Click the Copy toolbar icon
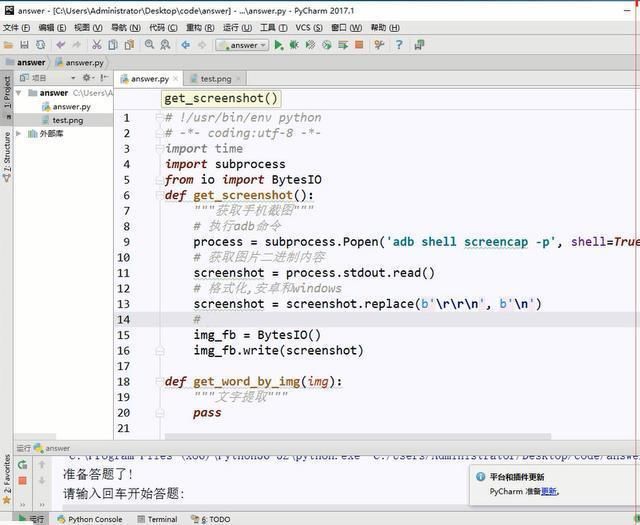Image resolution: width=640 pixels, height=525 pixels. [113, 45]
